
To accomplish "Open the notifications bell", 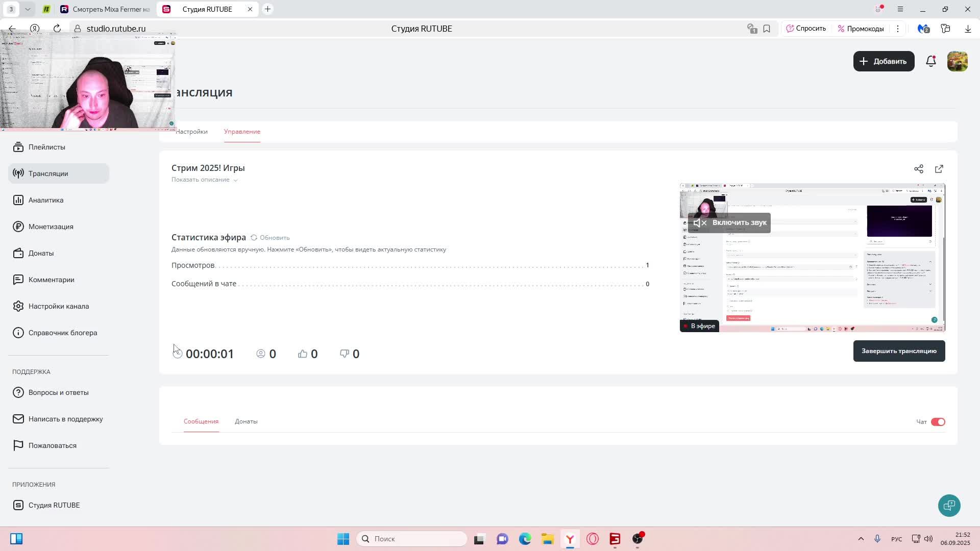I will 930,61.
